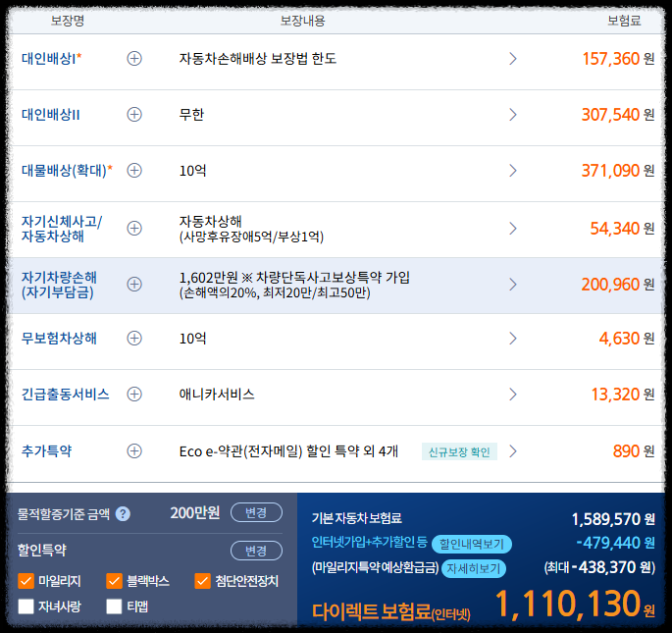The height and width of the screenshot is (633, 672).
Task: Click the 1,110,130 direct premium total
Action: coord(575,604)
